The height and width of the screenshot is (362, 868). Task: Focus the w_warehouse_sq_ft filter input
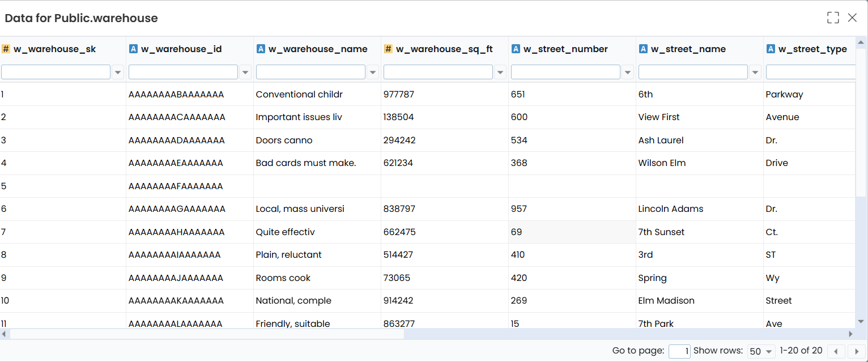pyautogui.click(x=438, y=72)
